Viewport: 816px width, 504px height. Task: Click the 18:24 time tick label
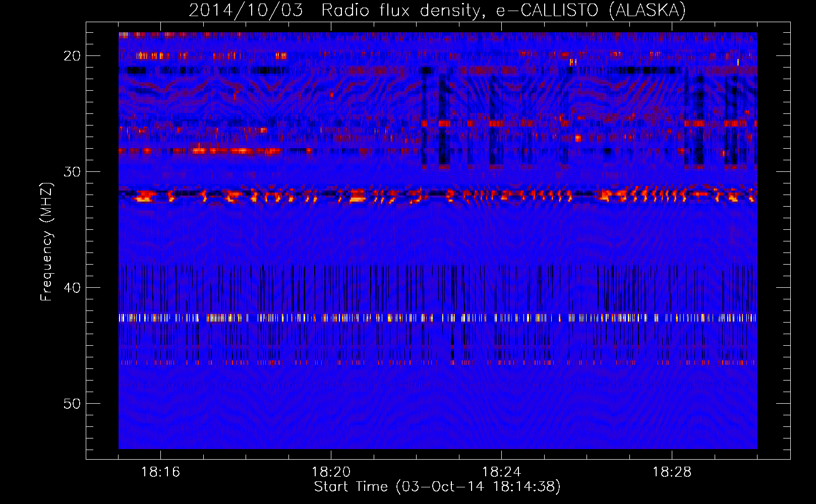point(501,472)
